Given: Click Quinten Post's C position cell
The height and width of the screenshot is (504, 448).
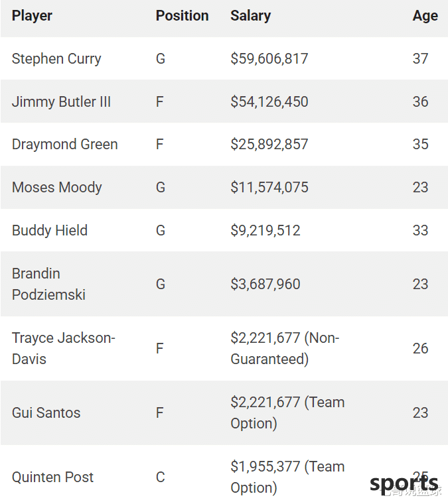Looking at the screenshot, I should click(160, 477).
